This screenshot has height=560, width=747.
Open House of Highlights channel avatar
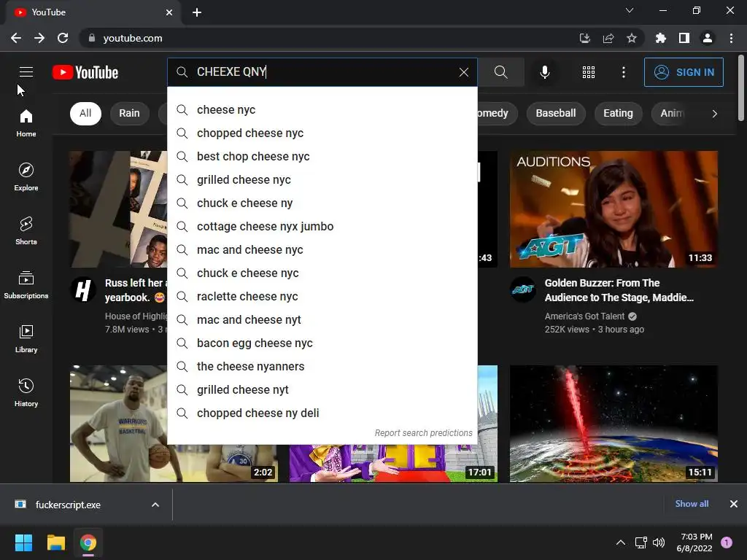[x=83, y=289]
